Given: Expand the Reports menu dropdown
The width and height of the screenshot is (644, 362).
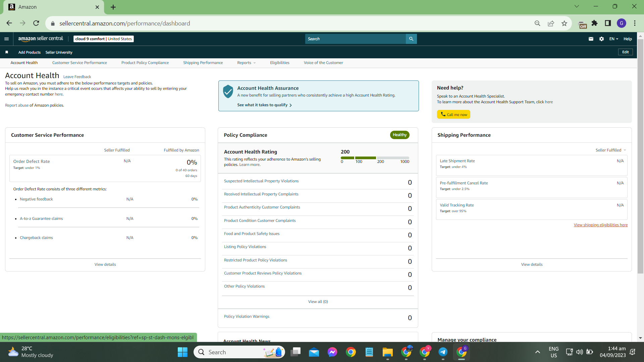Looking at the screenshot, I should 246,63.
